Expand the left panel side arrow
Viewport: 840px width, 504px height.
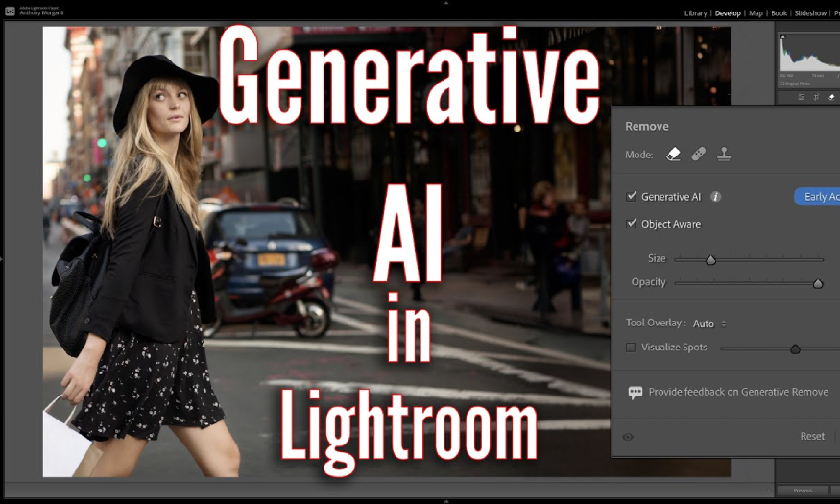[2, 259]
